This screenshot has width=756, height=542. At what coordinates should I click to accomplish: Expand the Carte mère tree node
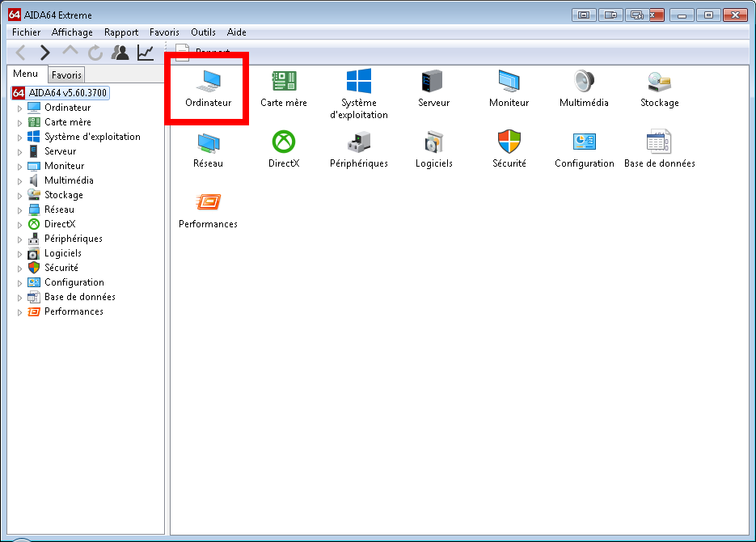point(19,122)
